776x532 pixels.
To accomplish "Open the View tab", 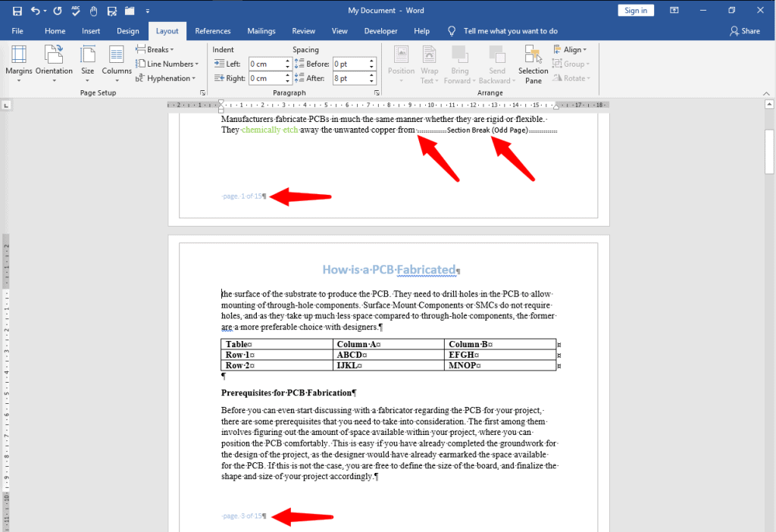I will coord(339,30).
